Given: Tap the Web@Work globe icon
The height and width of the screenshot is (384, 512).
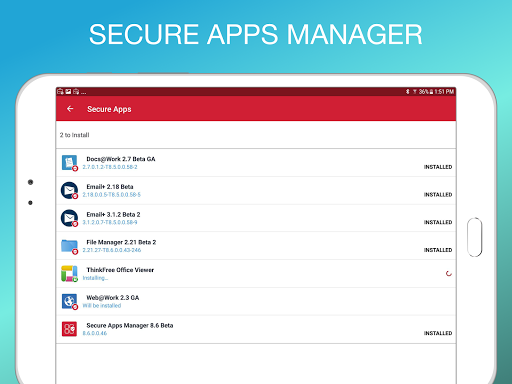Looking at the screenshot, I should click(70, 302).
